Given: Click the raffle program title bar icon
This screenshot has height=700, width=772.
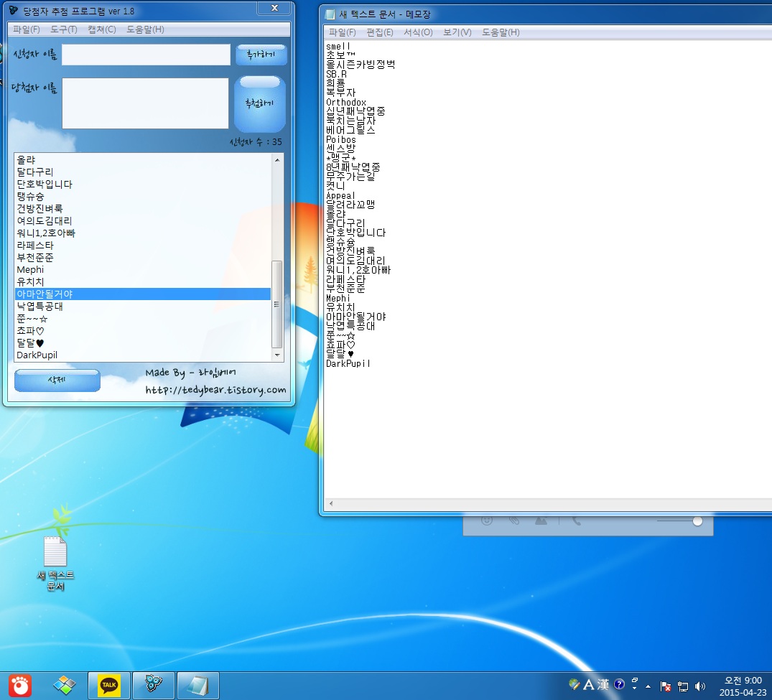Looking at the screenshot, I should pos(14,10).
